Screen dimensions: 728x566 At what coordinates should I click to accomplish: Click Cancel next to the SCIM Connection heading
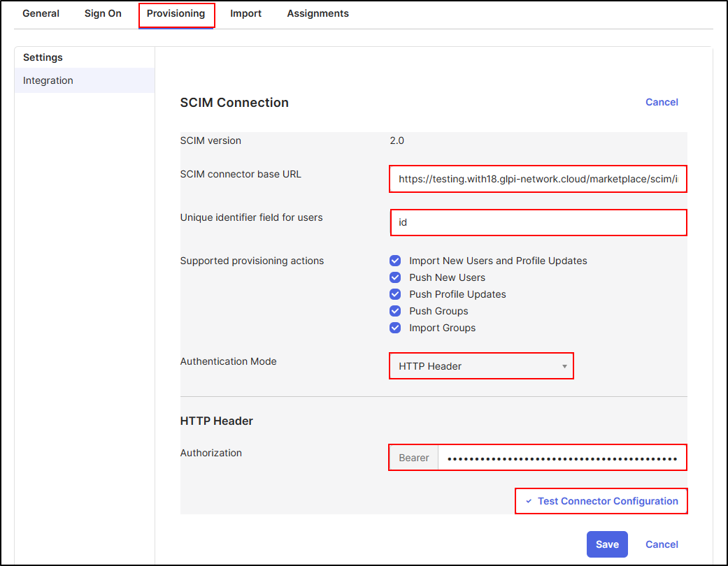(x=661, y=102)
